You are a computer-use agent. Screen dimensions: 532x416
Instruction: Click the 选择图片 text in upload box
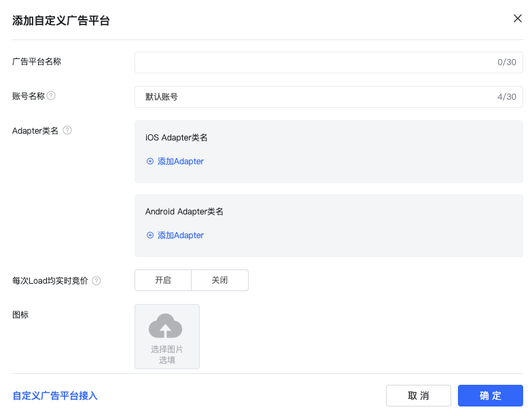point(167,349)
